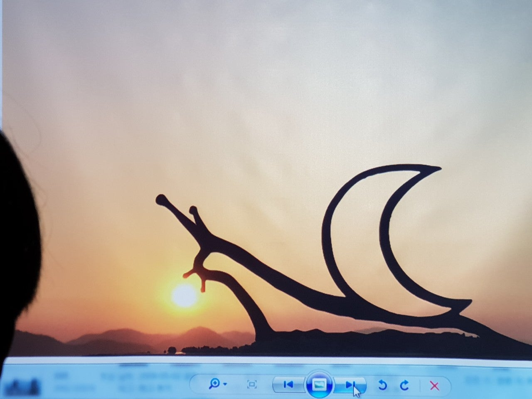Delete the photo with red X
Screen dimensions: 532x399
pyautogui.click(x=434, y=386)
